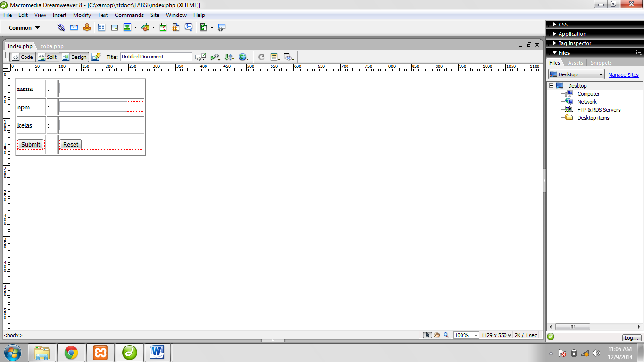
Task: Select FTP & RDS Servers tree item
Action: point(599,110)
